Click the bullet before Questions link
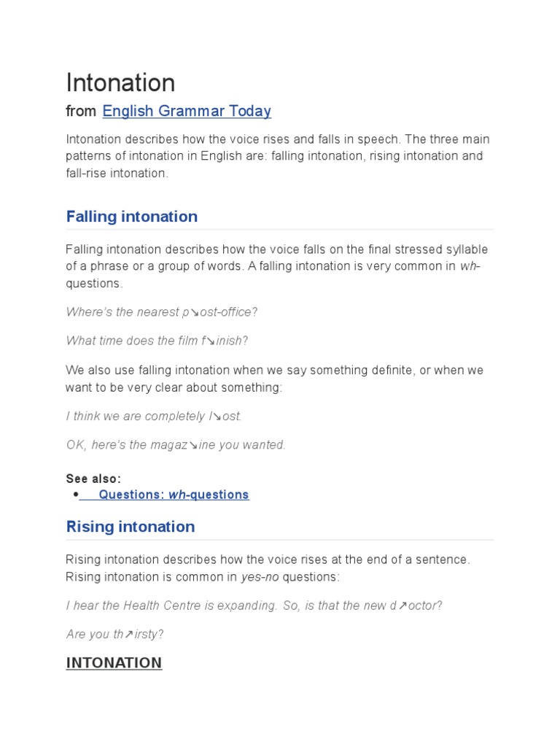 pos(76,495)
